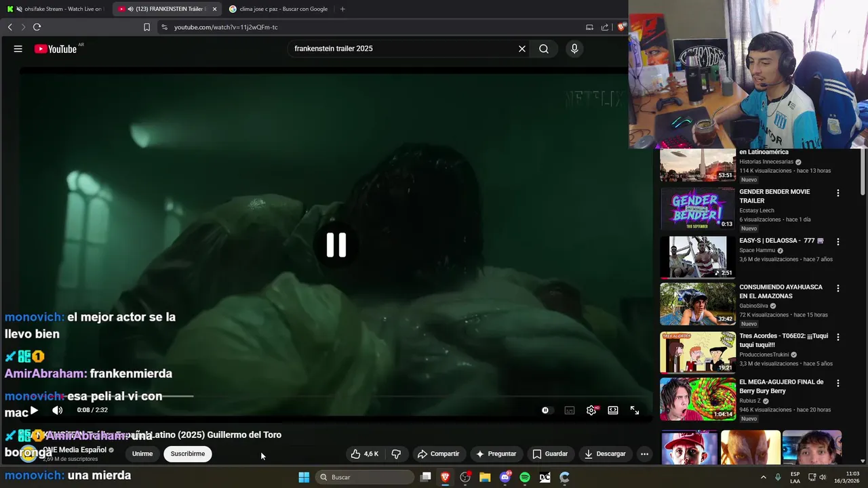Go back in browser history
The height and width of the screenshot is (488, 868).
tap(9, 27)
